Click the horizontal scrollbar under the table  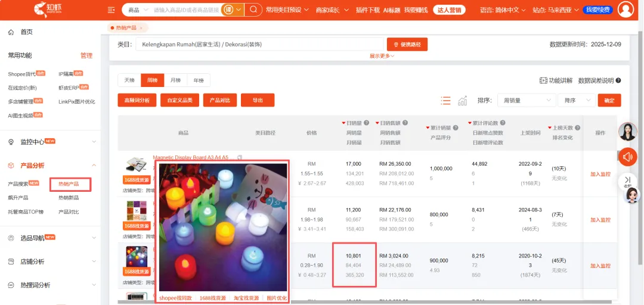[366, 302]
